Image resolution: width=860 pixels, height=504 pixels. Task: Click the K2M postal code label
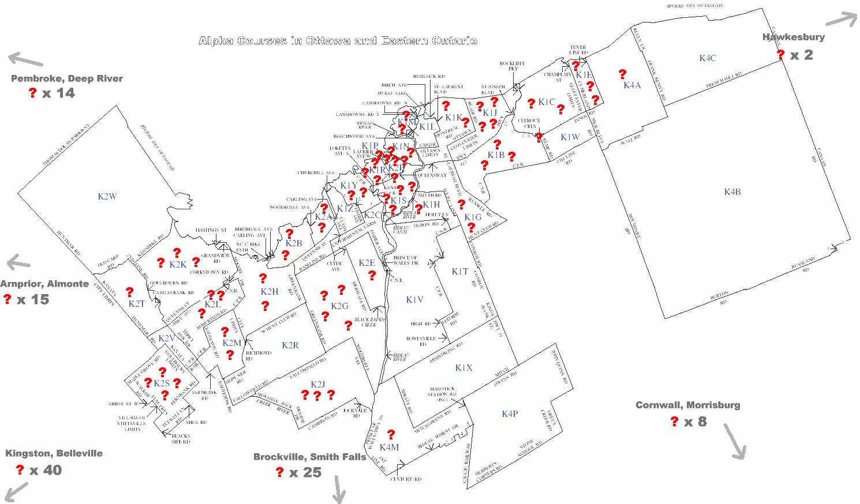pos(232,343)
